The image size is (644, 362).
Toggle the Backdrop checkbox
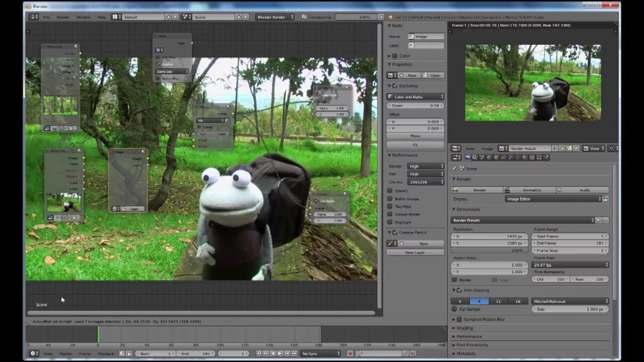(395, 86)
